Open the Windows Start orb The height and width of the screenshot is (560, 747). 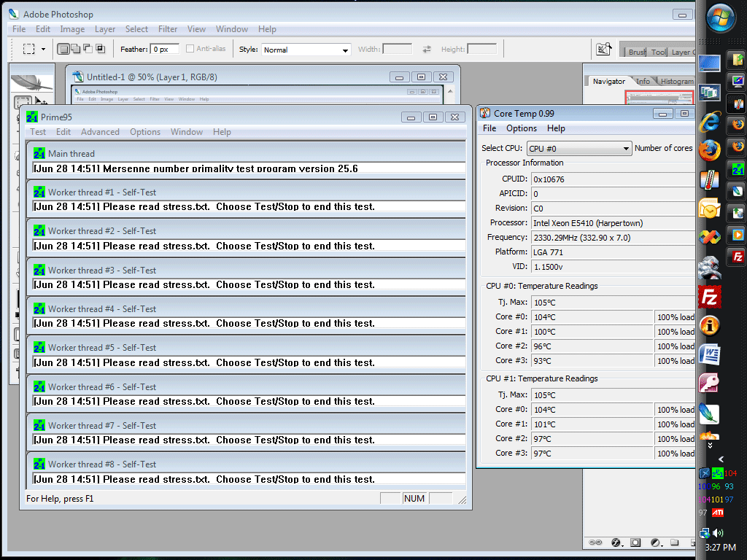pyautogui.click(x=720, y=19)
